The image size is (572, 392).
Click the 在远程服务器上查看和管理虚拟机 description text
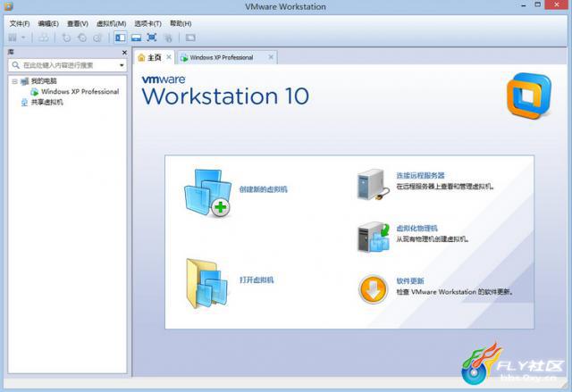[445, 187]
